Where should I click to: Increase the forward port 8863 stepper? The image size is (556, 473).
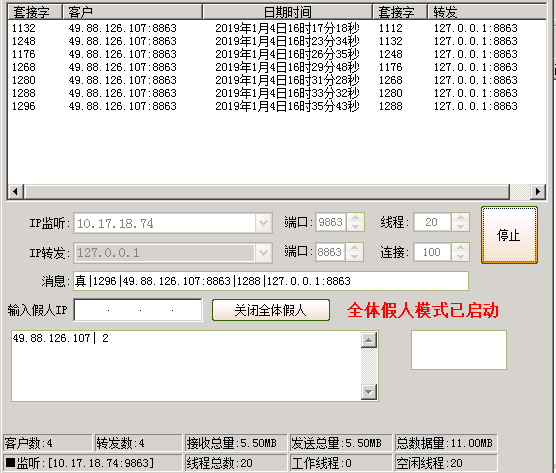click(x=355, y=247)
